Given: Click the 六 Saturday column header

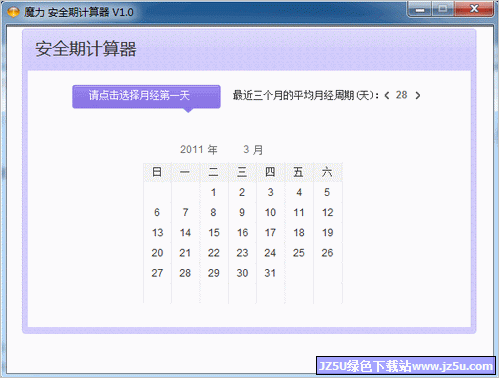Looking at the screenshot, I should coord(327,172).
